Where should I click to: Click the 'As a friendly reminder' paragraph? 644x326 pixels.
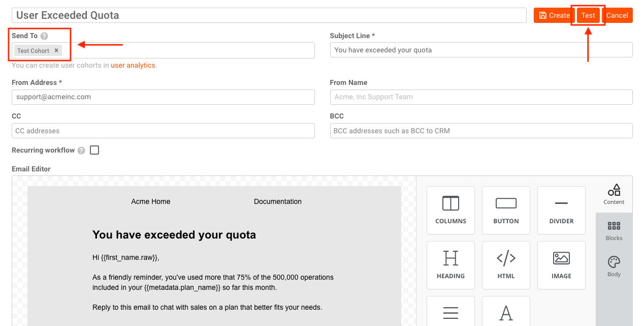click(x=213, y=282)
